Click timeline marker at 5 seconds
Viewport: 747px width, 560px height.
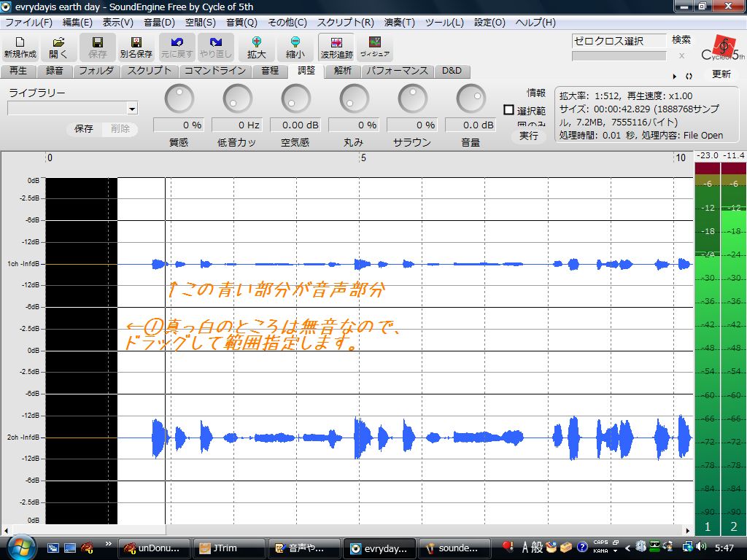coord(363,157)
